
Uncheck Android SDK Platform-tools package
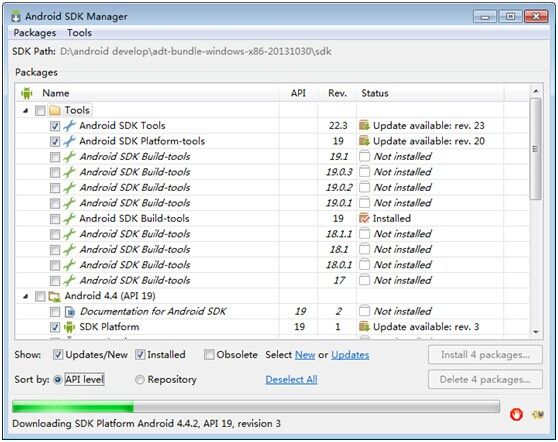tap(55, 142)
